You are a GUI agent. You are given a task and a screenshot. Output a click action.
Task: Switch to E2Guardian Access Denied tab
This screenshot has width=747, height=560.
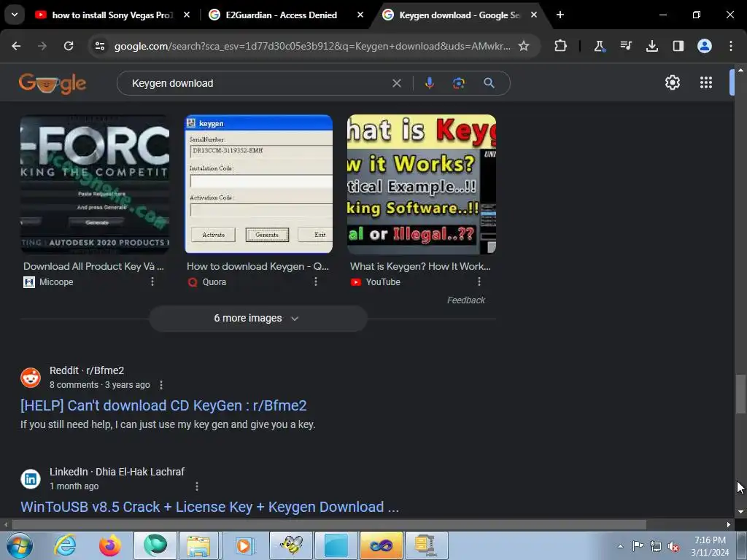click(x=281, y=15)
